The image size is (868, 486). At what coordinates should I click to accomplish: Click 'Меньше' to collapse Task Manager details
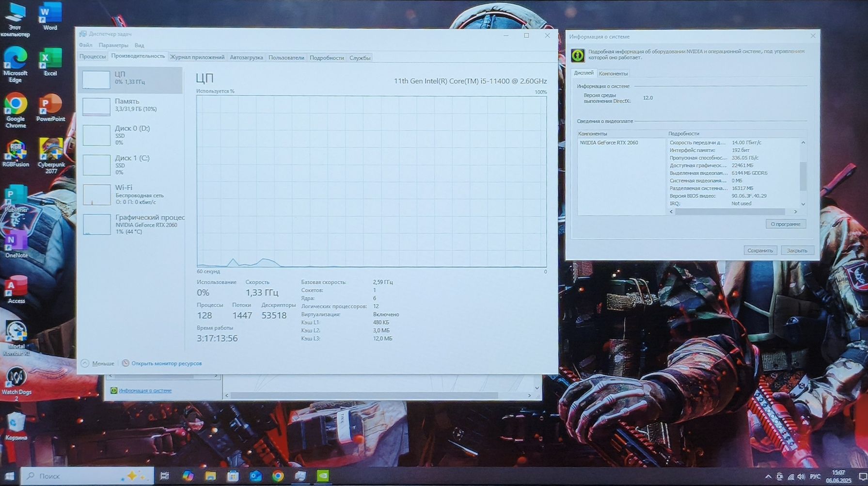pyautogui.click(x=97, y=363)
